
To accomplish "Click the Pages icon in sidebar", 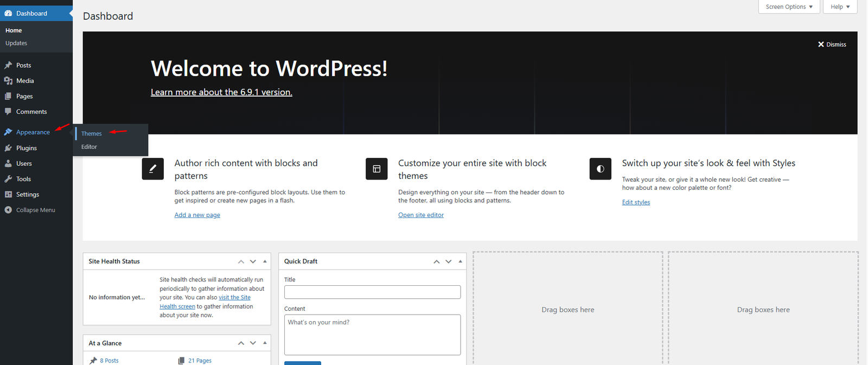I will tap(8, 96).
